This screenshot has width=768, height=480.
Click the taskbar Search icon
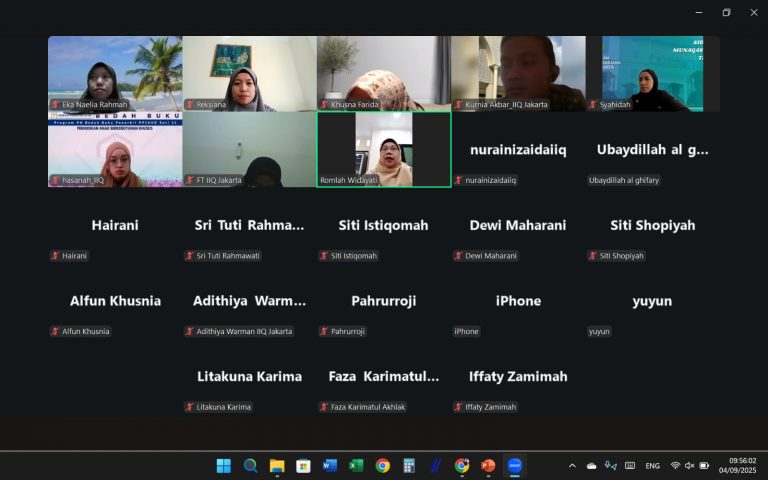tap(250, 466)
